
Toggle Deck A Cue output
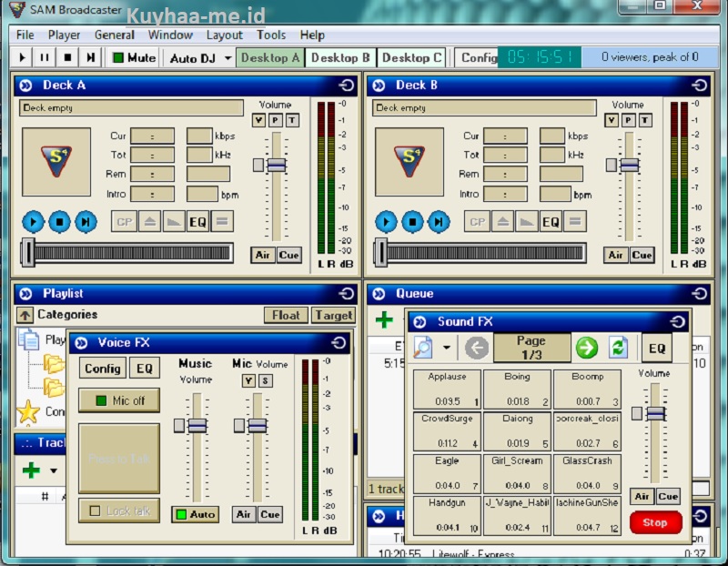tap(288, 255)
